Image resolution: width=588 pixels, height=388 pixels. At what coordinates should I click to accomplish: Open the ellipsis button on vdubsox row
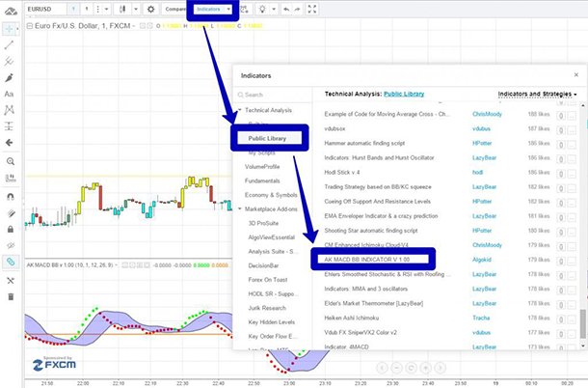pos(572,130)
